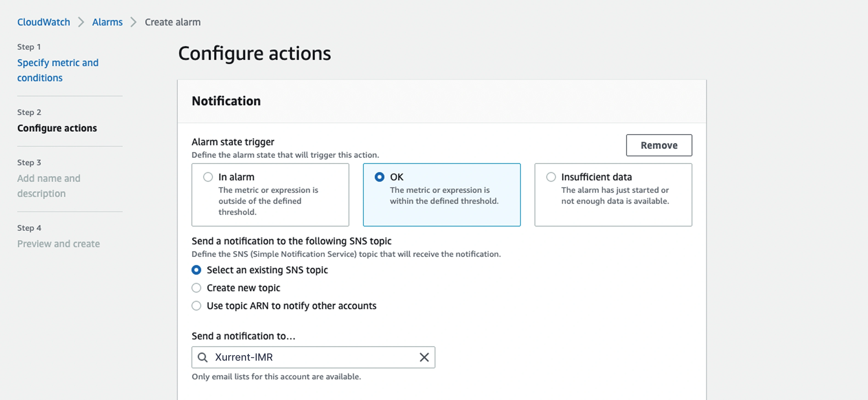
Task: Click the Preview and create step
Action: [59, 244]
